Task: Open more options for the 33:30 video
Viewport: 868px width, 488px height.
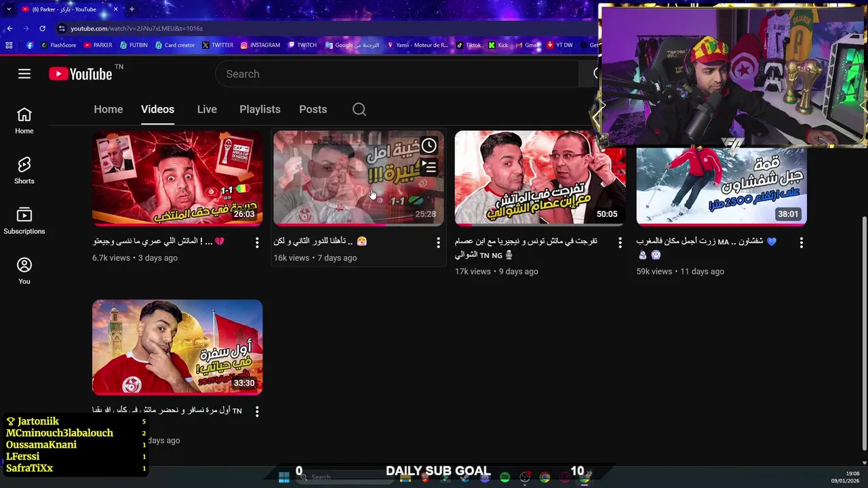Action: pyautogui.click(x=257, y=411)
